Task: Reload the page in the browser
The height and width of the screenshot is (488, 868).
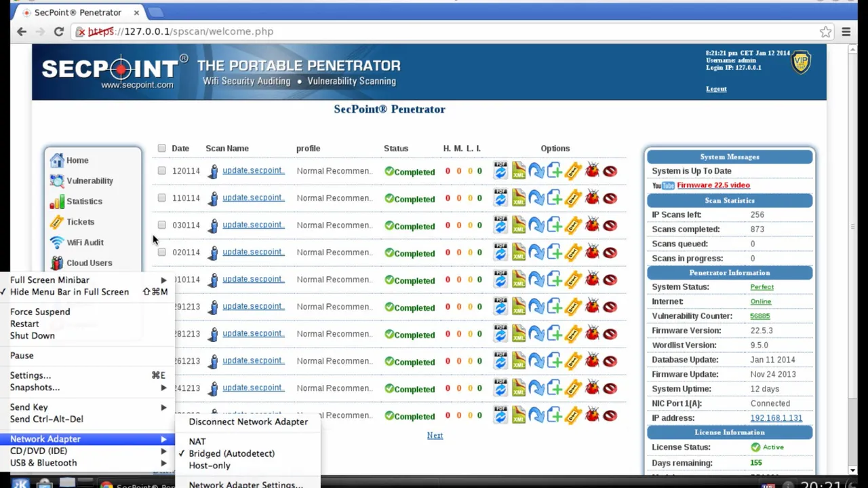Action: point(58,31)
